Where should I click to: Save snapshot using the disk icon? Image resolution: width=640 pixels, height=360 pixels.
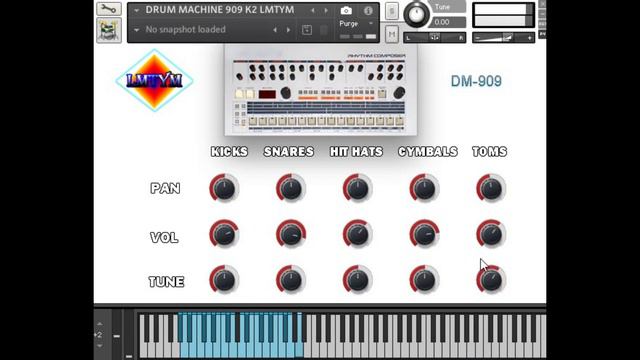pos(307,30)
